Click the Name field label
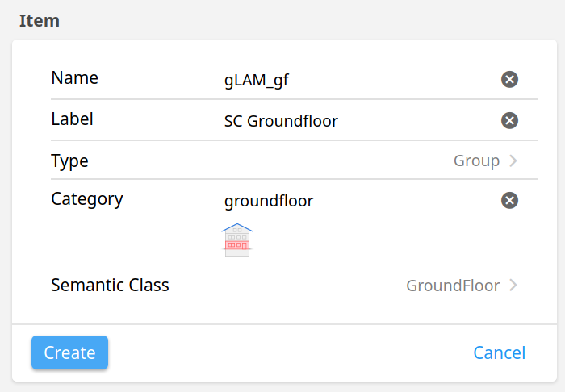Screen dimensions: 565x392 pyautogui.click(x=74, y=77)
